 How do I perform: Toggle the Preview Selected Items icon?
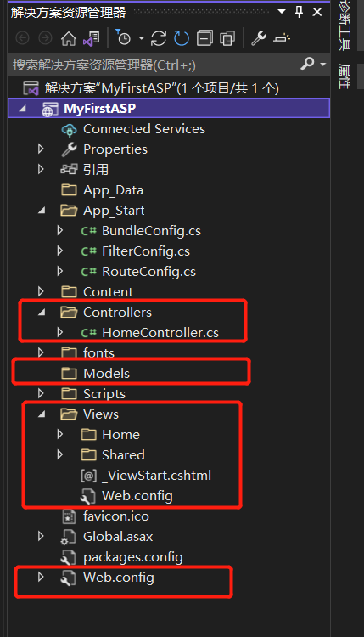point(282,38)
